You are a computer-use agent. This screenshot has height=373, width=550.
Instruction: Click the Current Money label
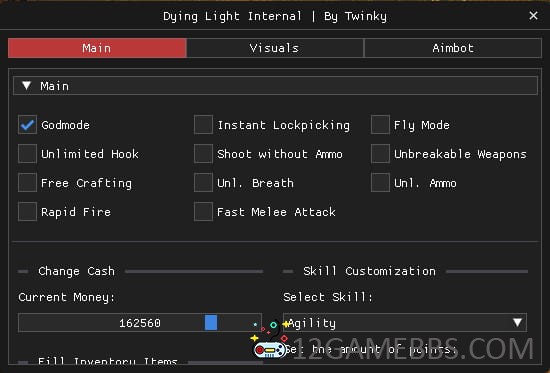(x=67, y=297)
